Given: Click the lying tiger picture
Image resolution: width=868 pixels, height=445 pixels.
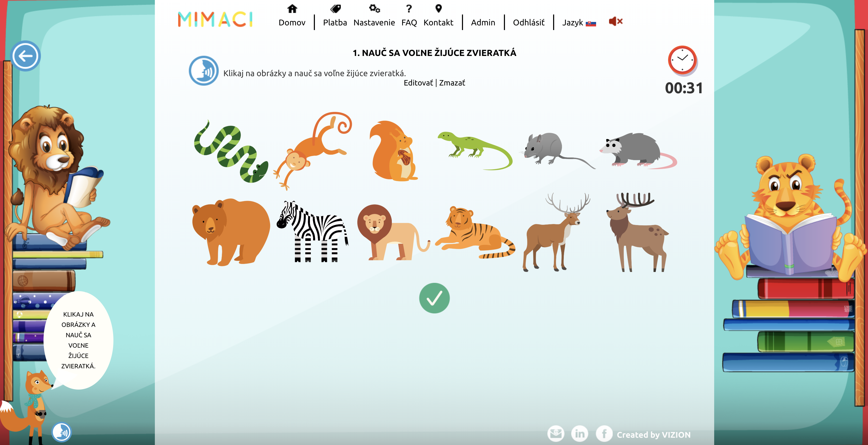Looking at the screenshot, I should point(475,233).
